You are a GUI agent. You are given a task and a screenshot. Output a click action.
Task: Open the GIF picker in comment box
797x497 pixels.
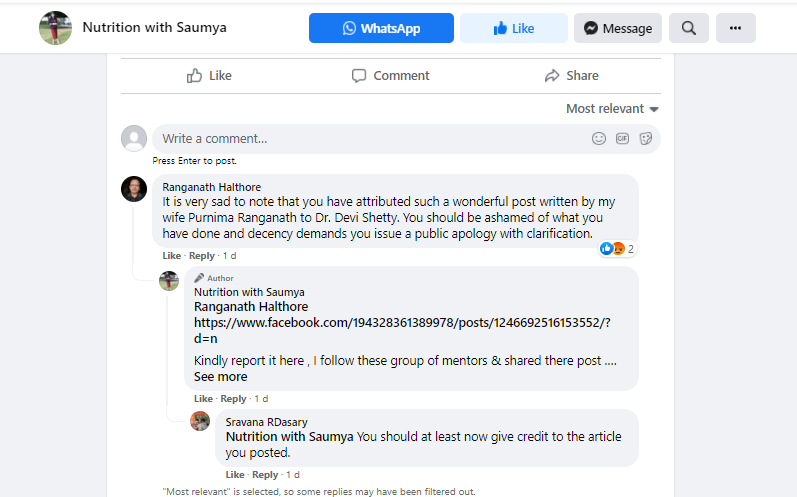622,139
